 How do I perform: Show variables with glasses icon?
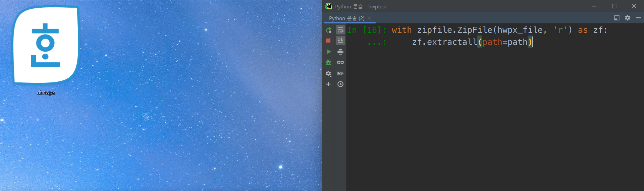tap(340, 63)
